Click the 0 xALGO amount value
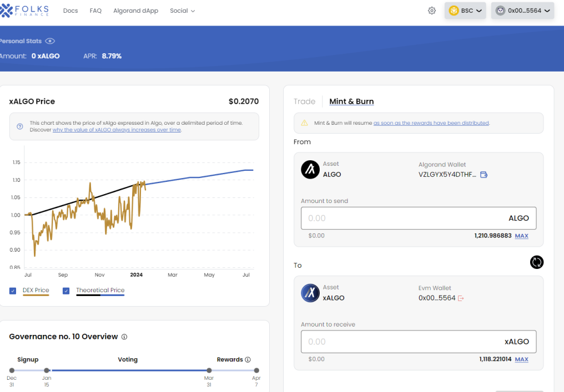The width and height of the screenshot is (564, 392). coord(46,56)
